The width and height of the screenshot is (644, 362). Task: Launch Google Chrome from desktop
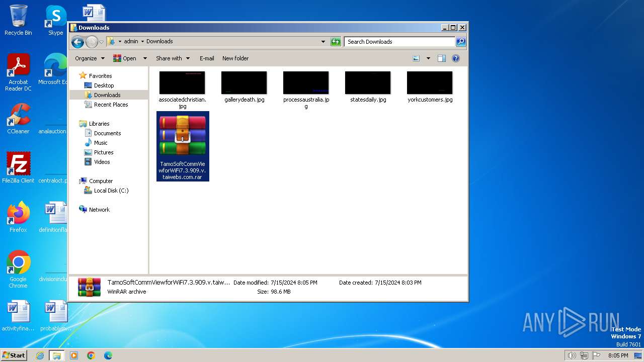(18, 269)
